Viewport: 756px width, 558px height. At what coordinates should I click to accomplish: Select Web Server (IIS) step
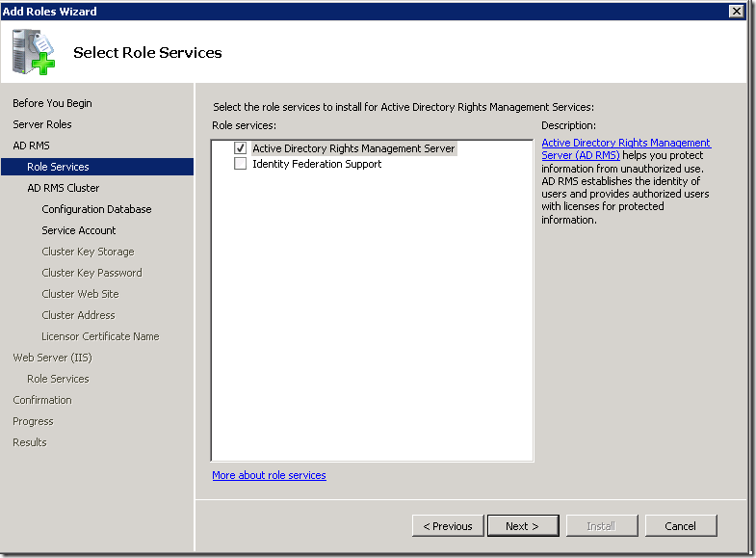(52, 358)
